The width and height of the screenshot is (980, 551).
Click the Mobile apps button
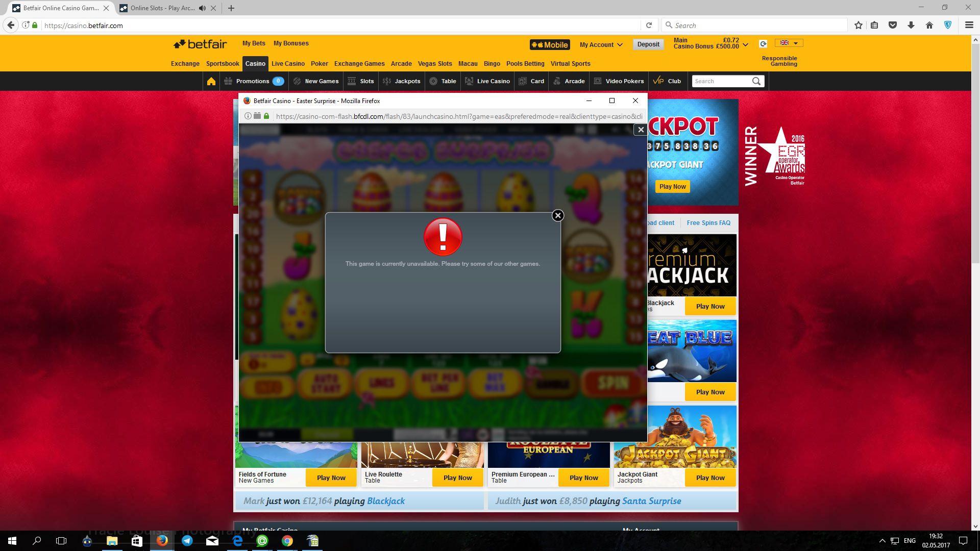(550, 45)
